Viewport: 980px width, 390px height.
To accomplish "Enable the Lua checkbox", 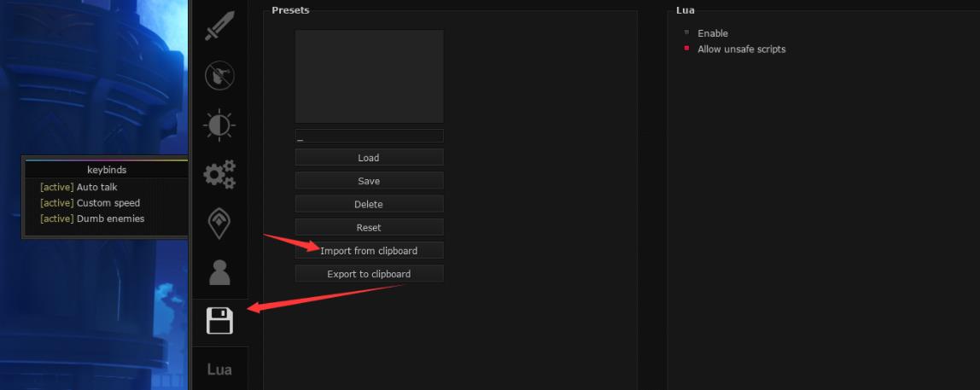I will pos(687,33).
